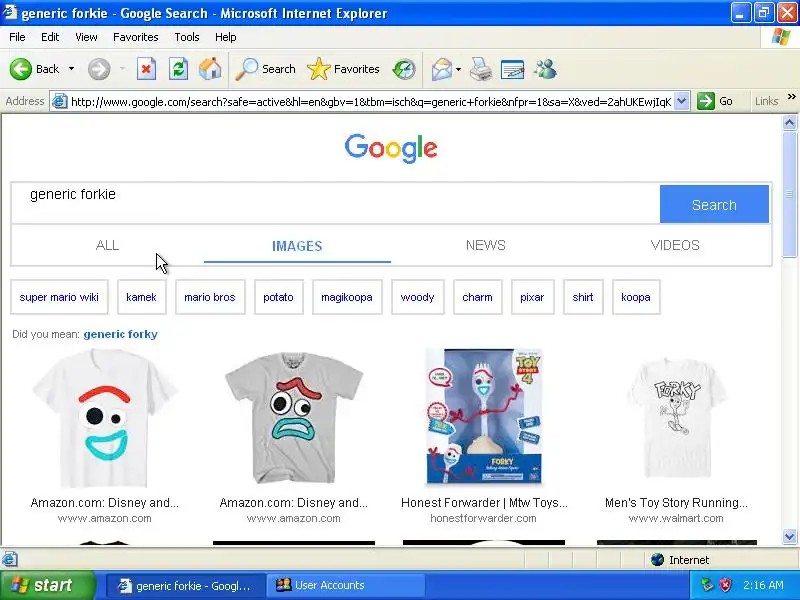800x600 pixels.
Task: Open the Favorites menu
Action: (x=136, y=37)
